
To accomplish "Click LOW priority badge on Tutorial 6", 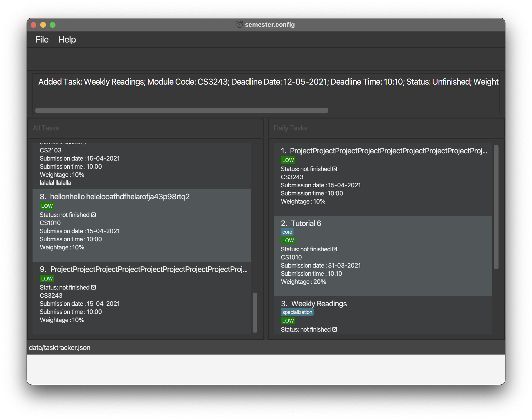I will [288, 240].
